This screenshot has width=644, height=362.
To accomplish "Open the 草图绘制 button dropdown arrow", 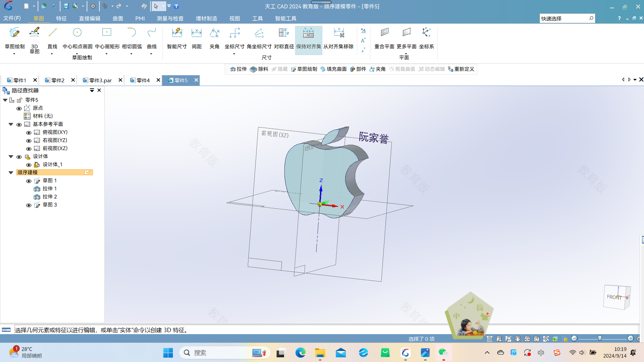I will coord(14,54).
